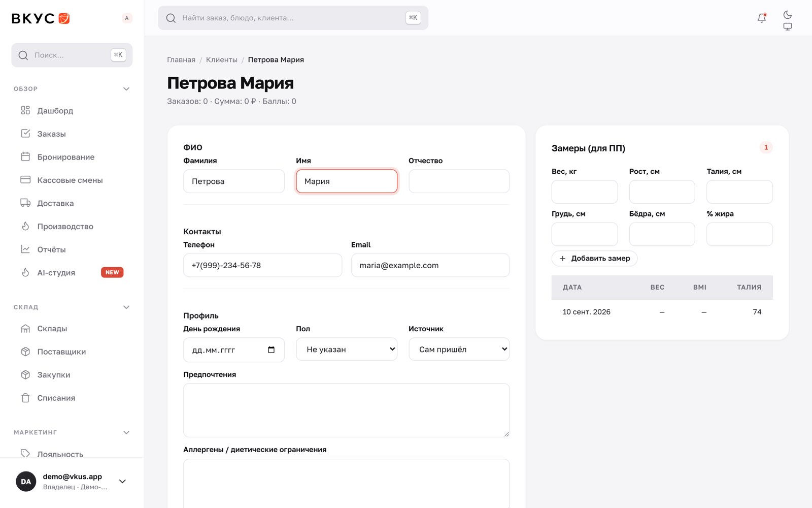Open Дашборд from the sidebar
Image resolution: width=812 pixels, height=508 pixels.
(x=72, y=111)
